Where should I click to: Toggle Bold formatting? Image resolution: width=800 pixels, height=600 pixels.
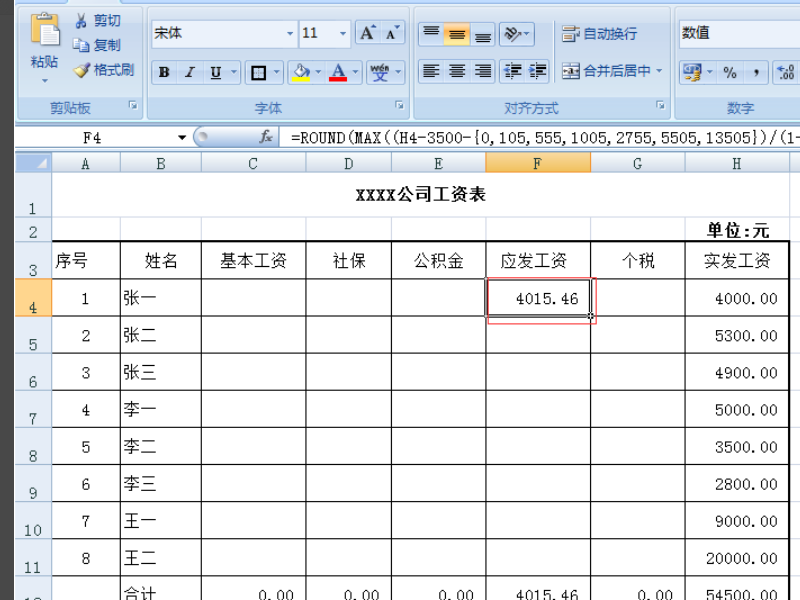[x=164, y=72]
